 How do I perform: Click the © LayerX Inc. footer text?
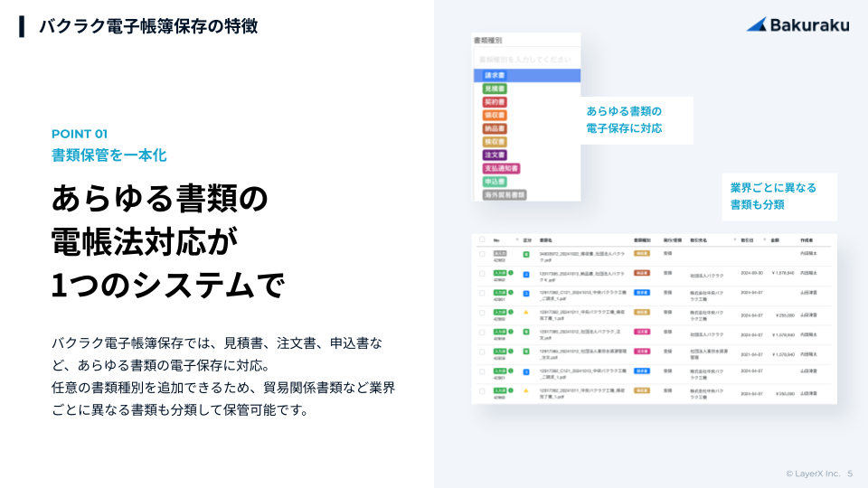coord(813,474)
